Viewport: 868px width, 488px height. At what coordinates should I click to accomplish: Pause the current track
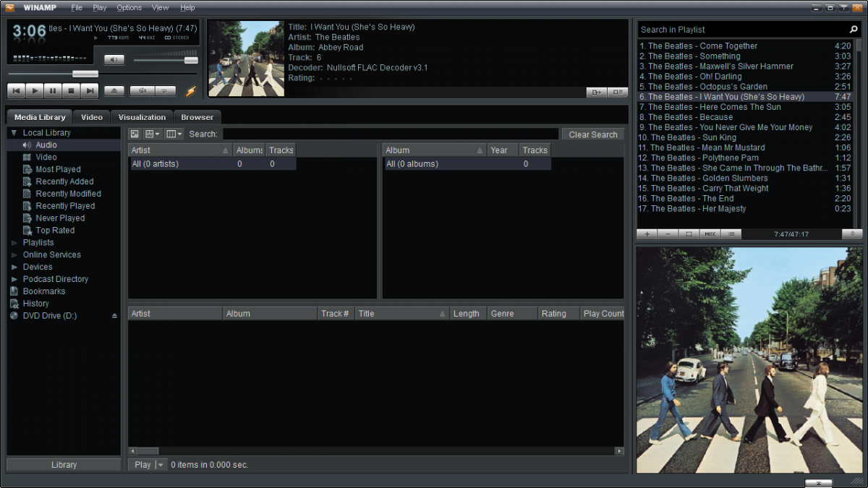pyautogui.click(x=53, y=91)
